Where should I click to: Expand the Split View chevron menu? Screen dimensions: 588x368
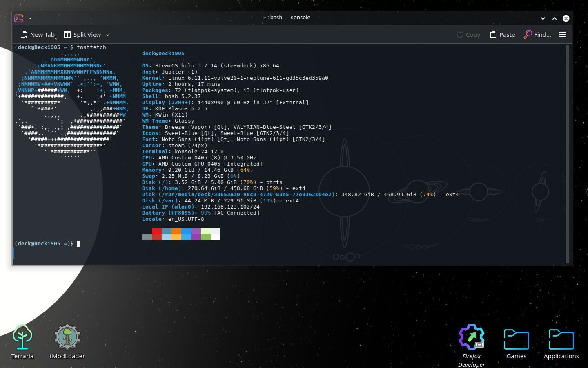108,35
